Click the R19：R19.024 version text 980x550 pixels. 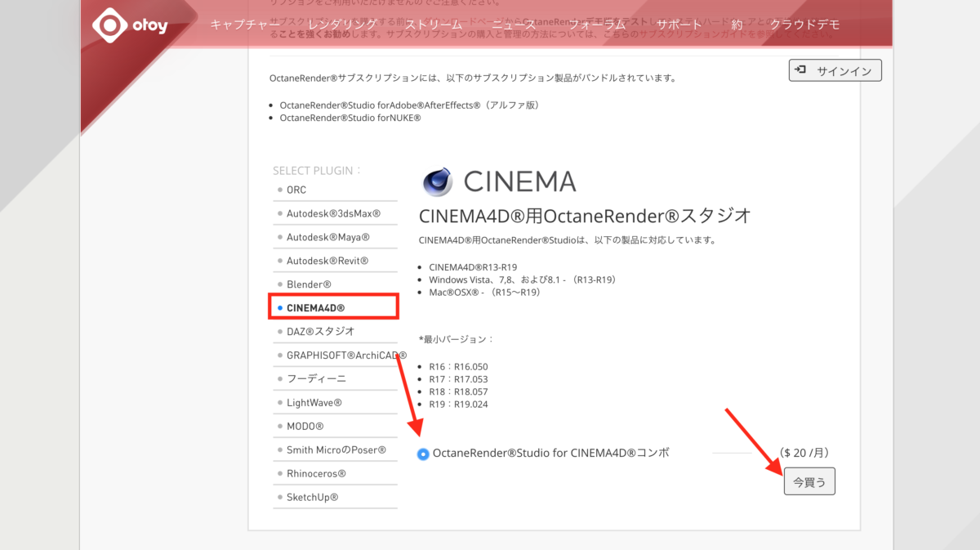(458, 404)
